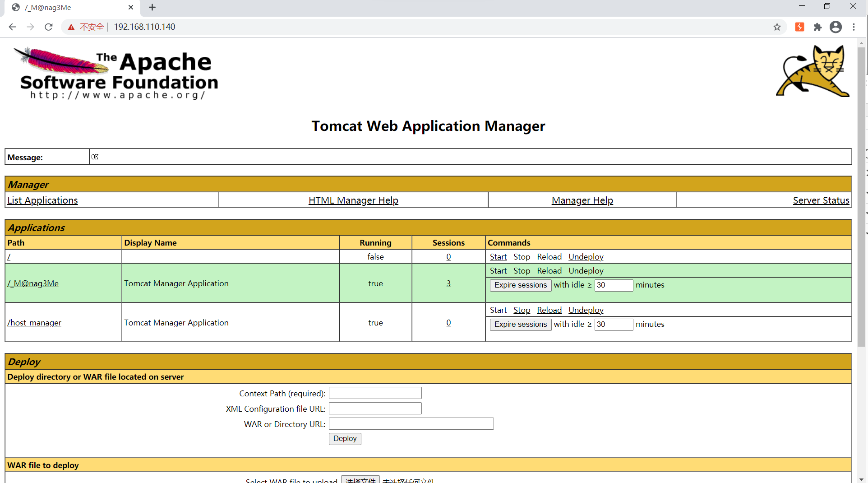Click the browser back arrow
868x483 pixels.
click(x=12, y=27)
